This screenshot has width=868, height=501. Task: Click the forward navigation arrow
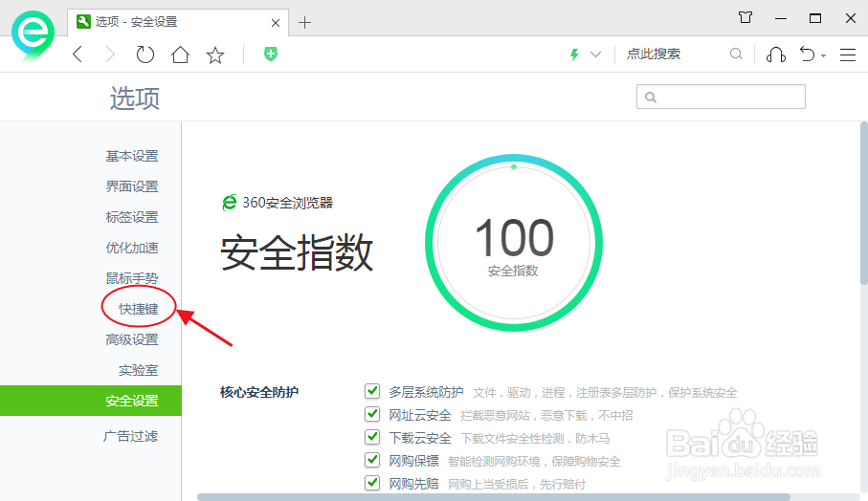coord(110,54)
